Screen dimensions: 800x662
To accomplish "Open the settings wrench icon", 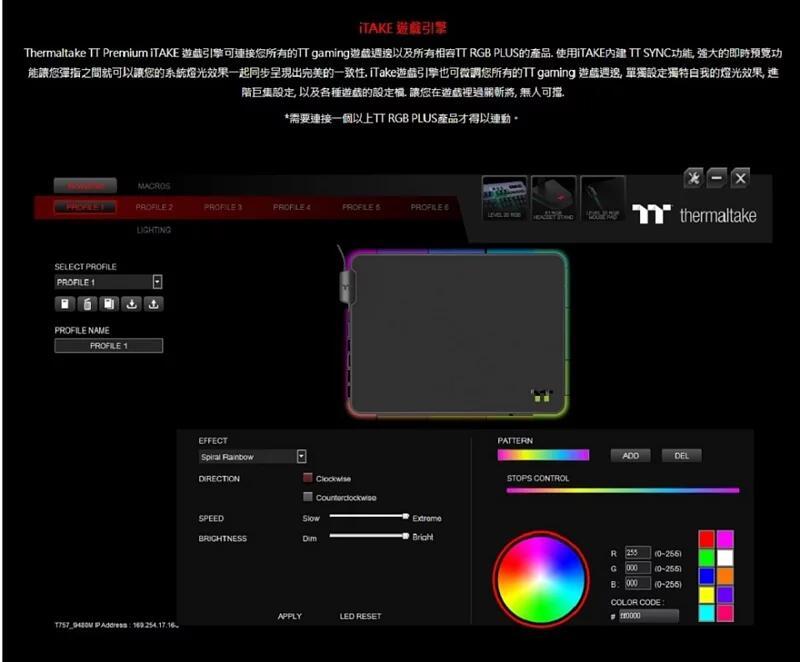I will coord(692,178).
